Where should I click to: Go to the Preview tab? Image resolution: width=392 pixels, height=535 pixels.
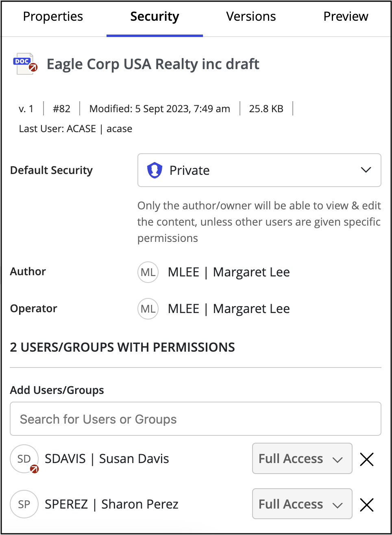click(346, 17)
